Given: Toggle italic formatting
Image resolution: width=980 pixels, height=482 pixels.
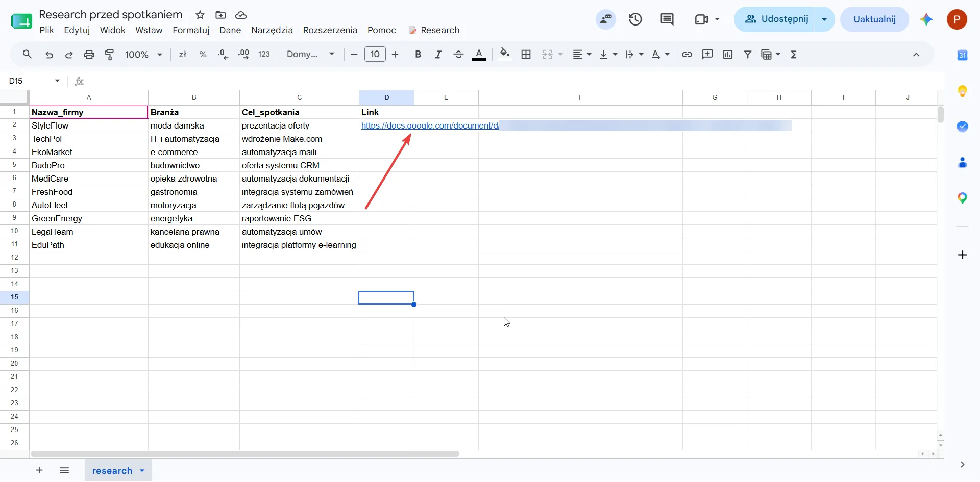Looking at the screenshot, I should point(438,55).
